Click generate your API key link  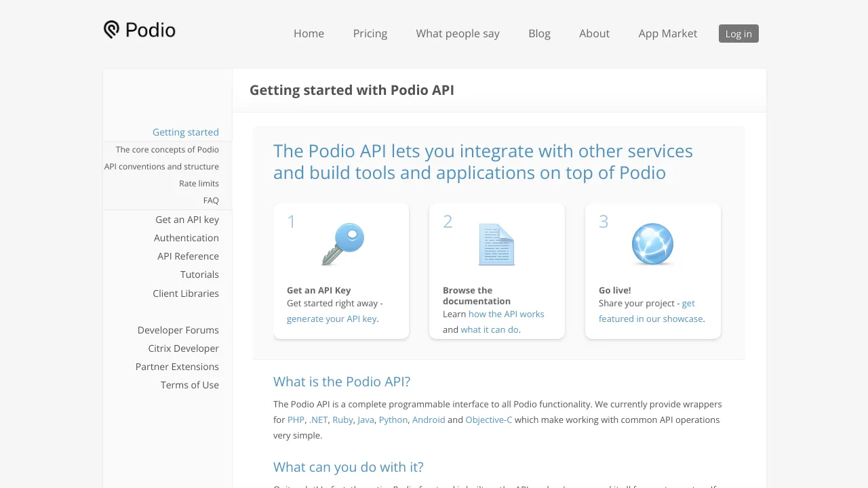pyautogui.click(x=332, y=319)
